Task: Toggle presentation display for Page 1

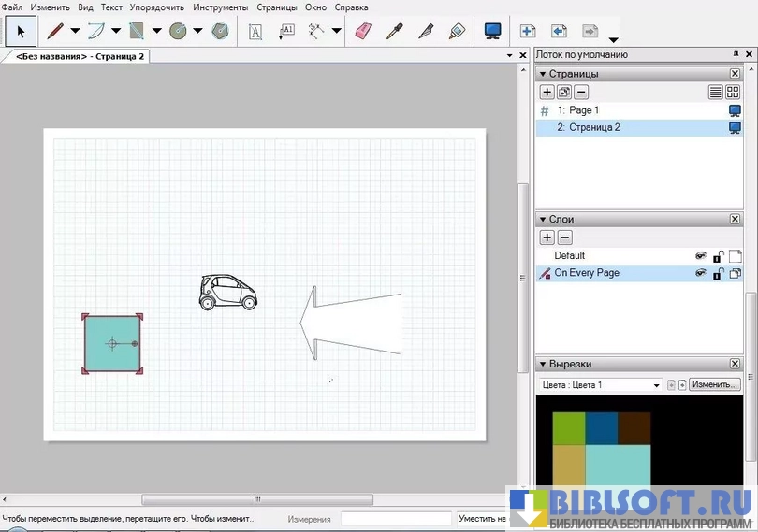Action: [x=735, y=110]
